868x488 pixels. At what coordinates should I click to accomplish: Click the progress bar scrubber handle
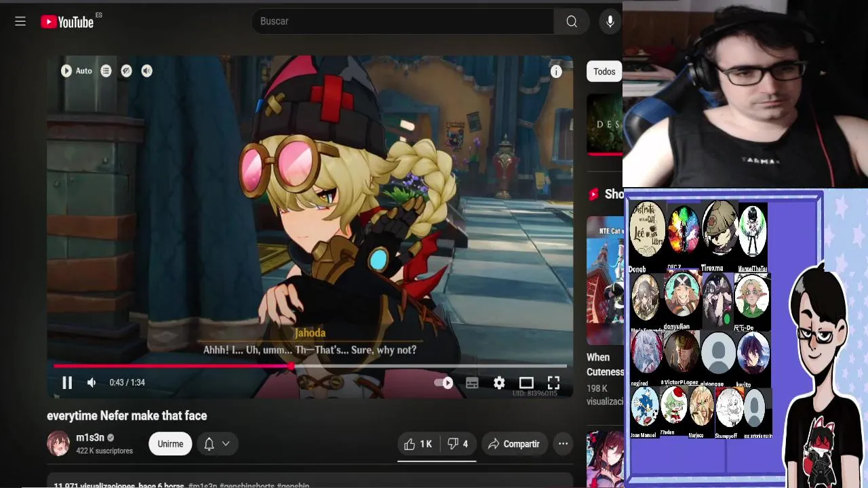[x=292, y=366]
